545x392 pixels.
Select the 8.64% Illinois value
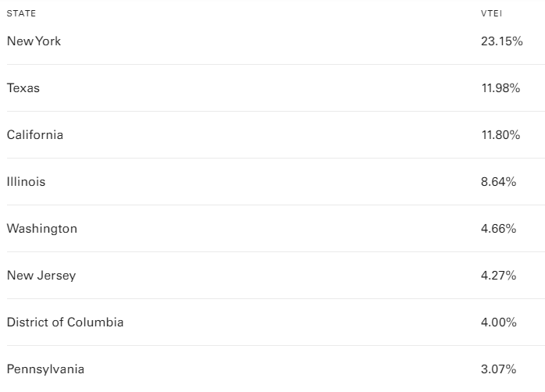click(499, 181)
